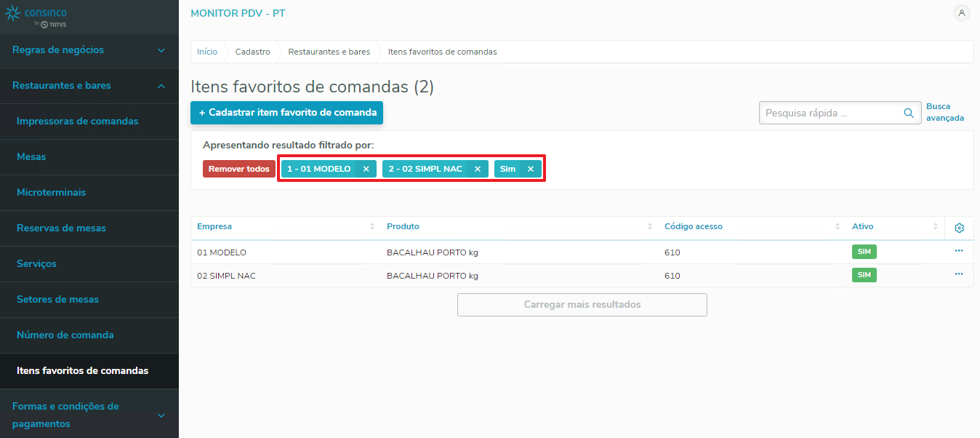Expand Formas e condições de pagamentos

pyautogui.click(x=161, y=415)
